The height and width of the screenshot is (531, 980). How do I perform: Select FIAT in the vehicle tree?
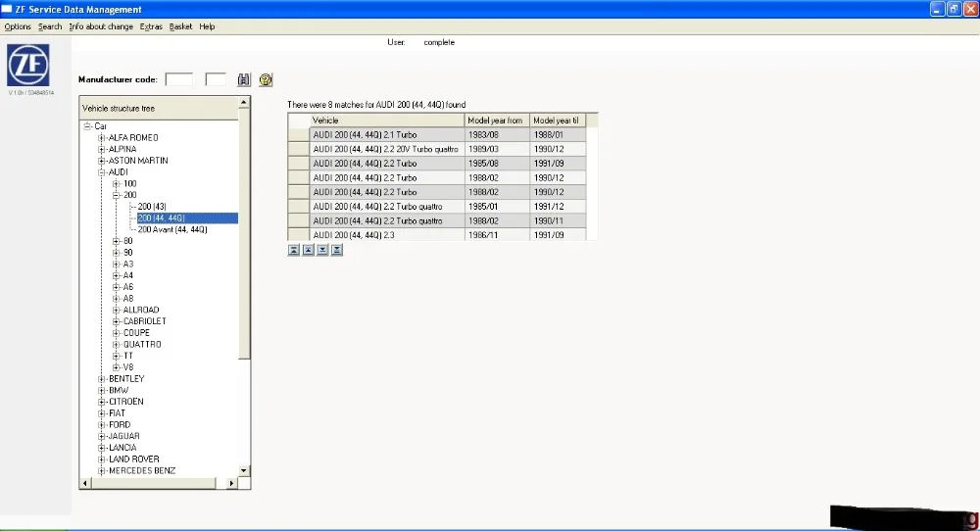pos(117,412)
